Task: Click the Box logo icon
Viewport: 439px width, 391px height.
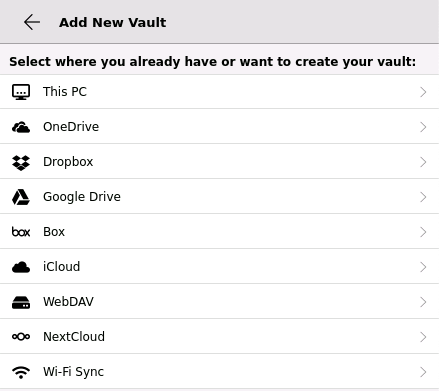Action: [21, 232]
